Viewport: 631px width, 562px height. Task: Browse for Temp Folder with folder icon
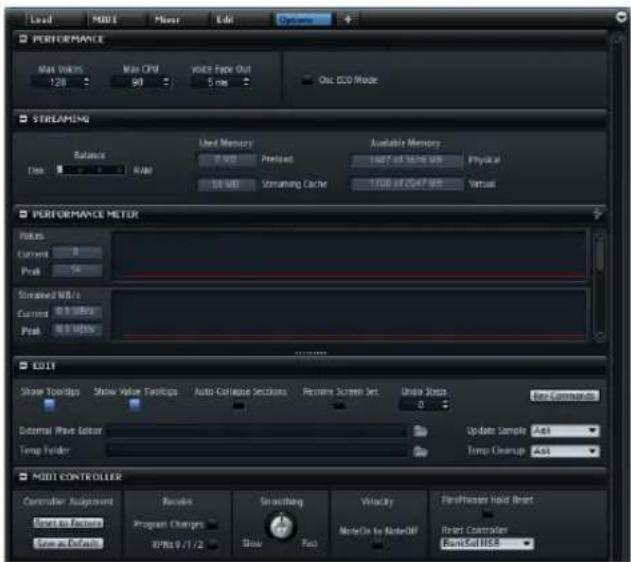pos(420,451)
